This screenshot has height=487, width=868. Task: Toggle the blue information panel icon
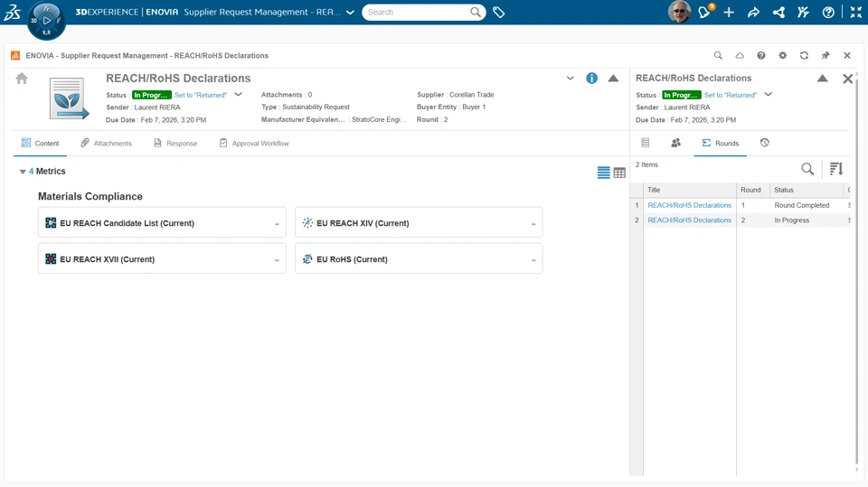pyautogui.click(x=591, y=78)
